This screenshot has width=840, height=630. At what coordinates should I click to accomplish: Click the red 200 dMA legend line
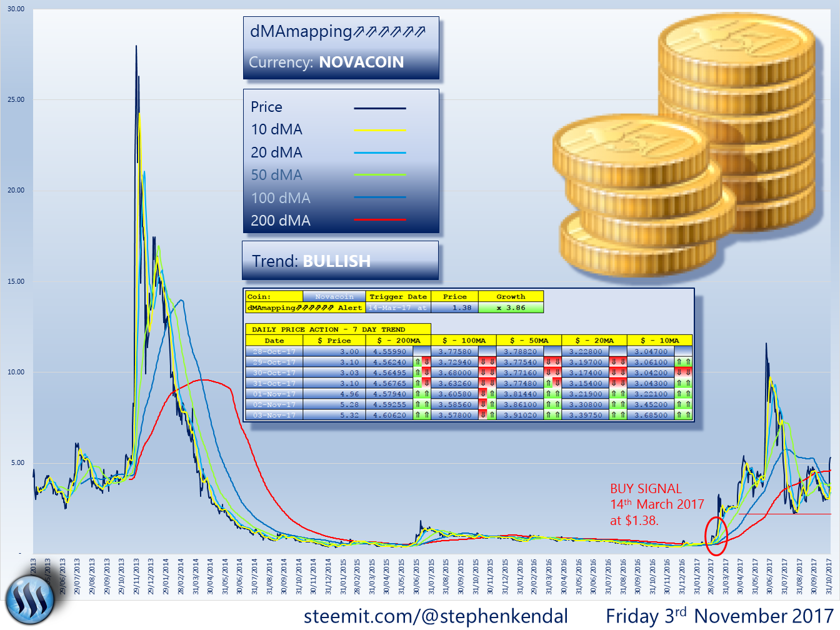coord(380,219)
